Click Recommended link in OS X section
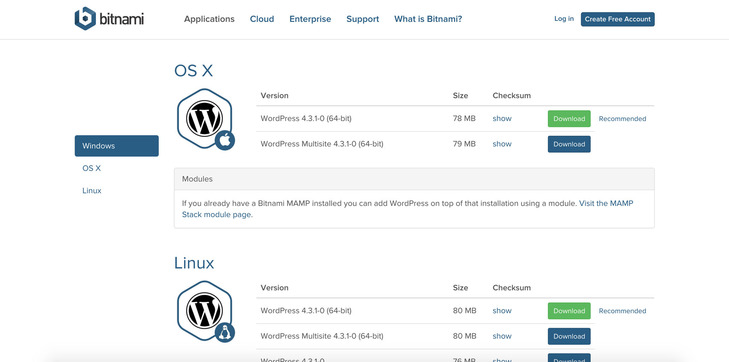 click(x=622, y=118)
